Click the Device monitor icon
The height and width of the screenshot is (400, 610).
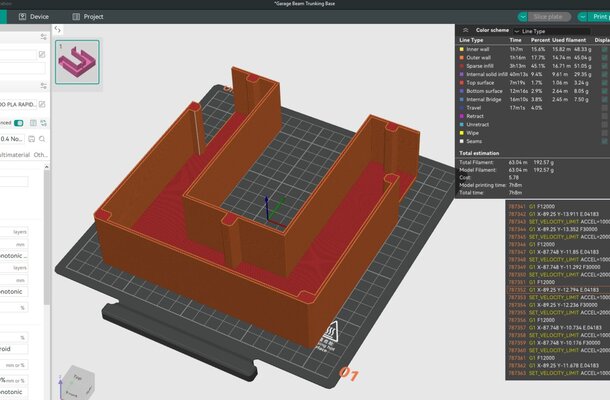[23, 17]
